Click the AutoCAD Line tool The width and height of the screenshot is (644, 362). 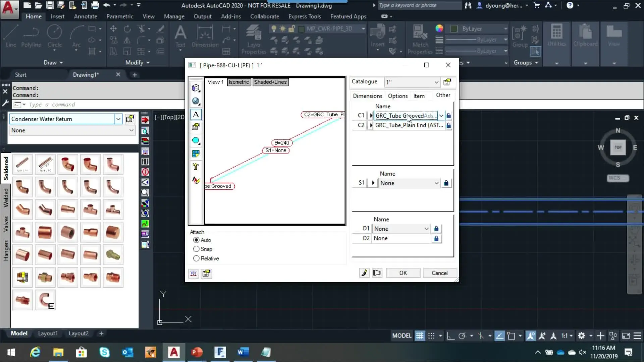pyautogui.click(x=11, y=36)
